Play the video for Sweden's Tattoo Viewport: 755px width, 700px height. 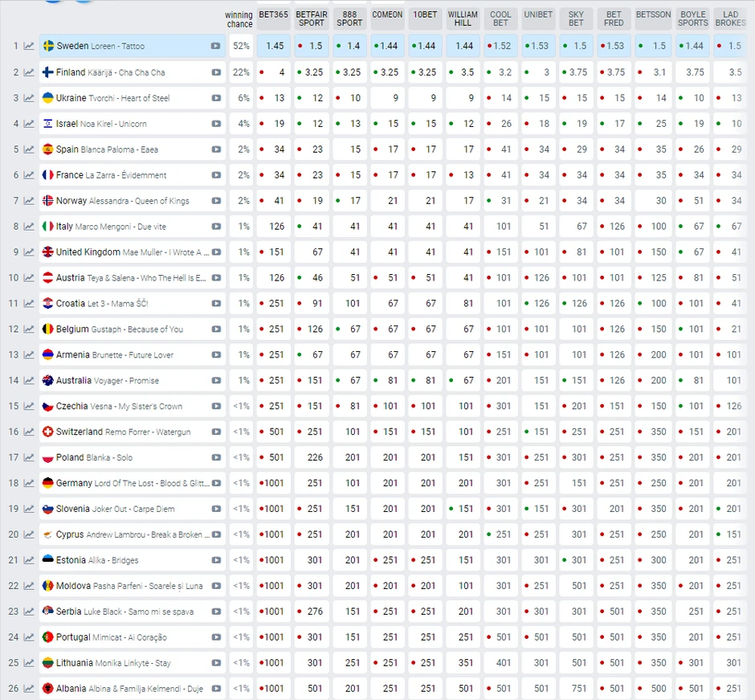coord(216,47)
